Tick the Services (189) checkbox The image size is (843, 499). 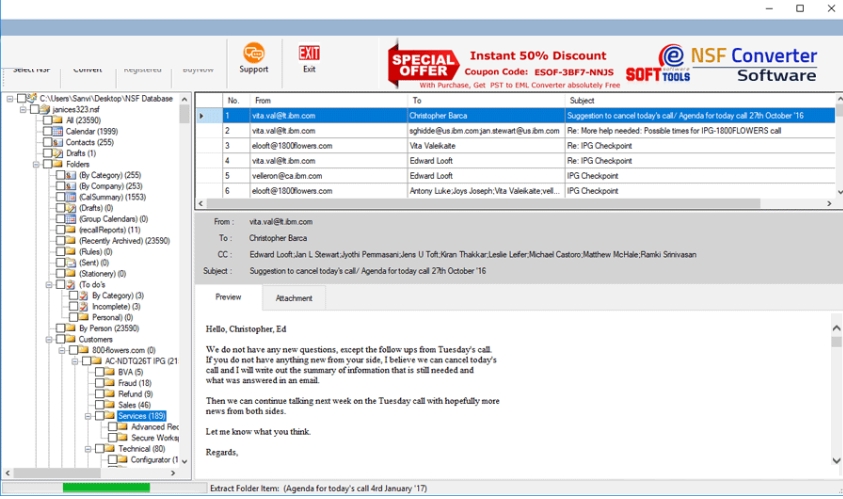[x=99, y=416]
